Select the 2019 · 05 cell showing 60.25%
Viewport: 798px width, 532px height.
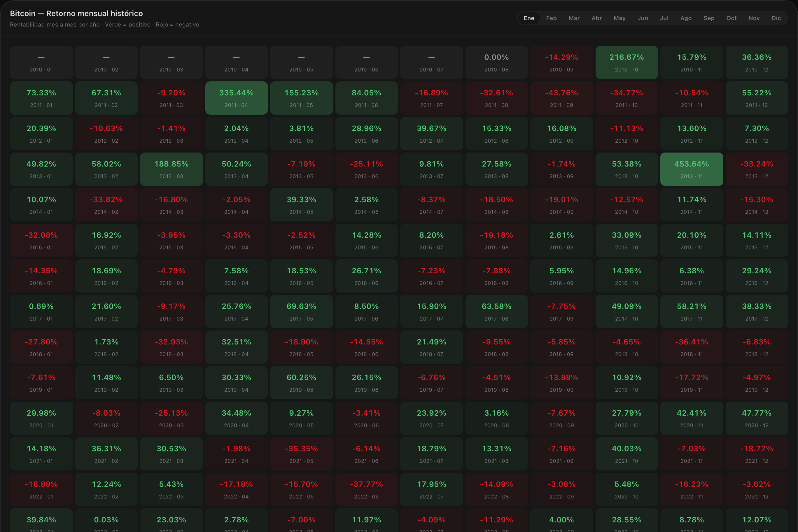coord(301,383)
